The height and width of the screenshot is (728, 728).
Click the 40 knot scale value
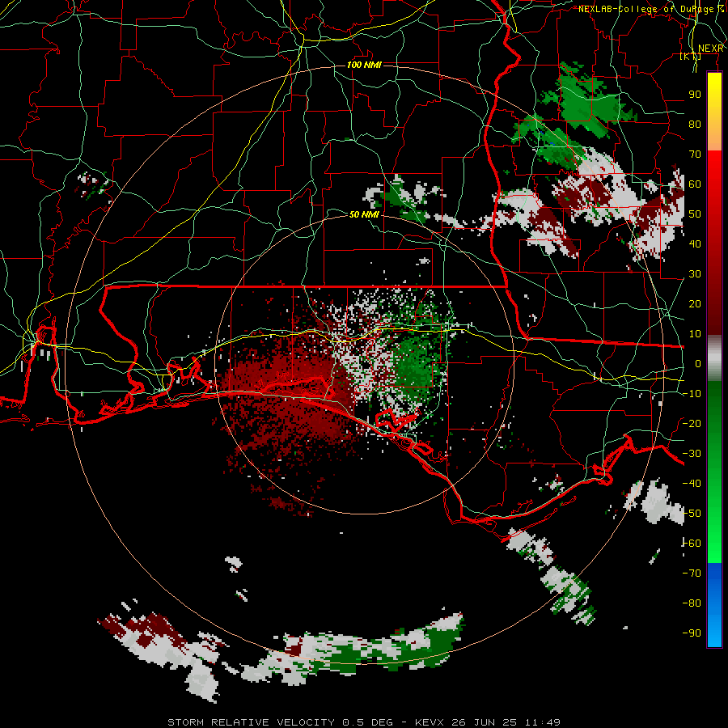pos(695,243)
